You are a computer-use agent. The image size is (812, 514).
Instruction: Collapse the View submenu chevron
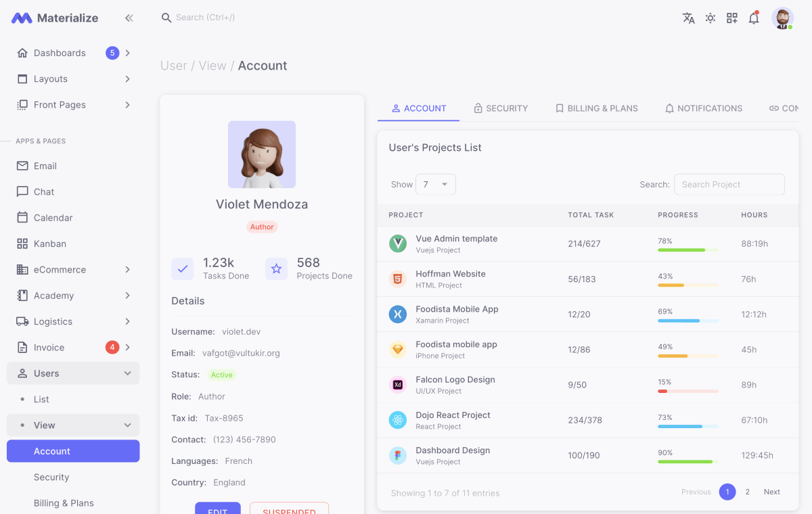127,425
